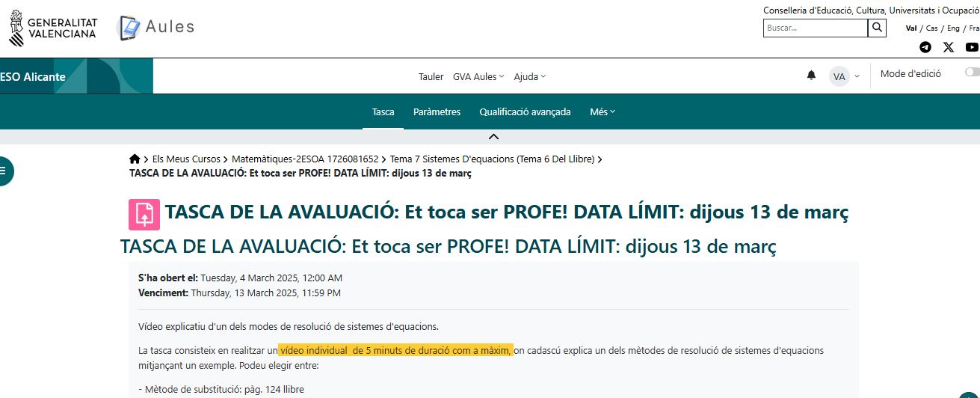Click the Aules logo
The image size is (980, 398).
pyautogui.click(x=157, y=28)
